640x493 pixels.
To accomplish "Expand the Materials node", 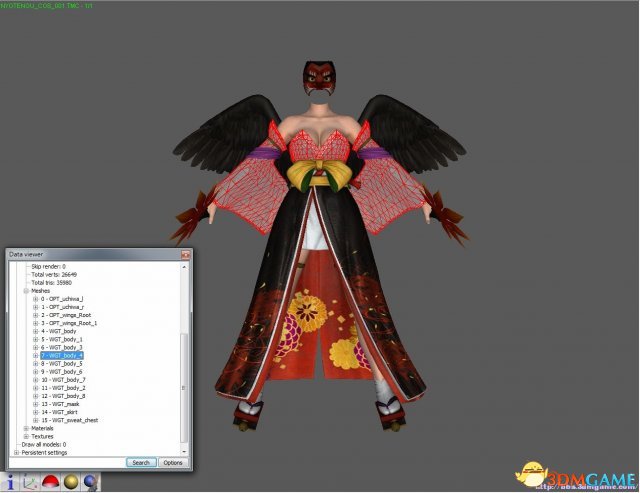I will tap(26, 429).
